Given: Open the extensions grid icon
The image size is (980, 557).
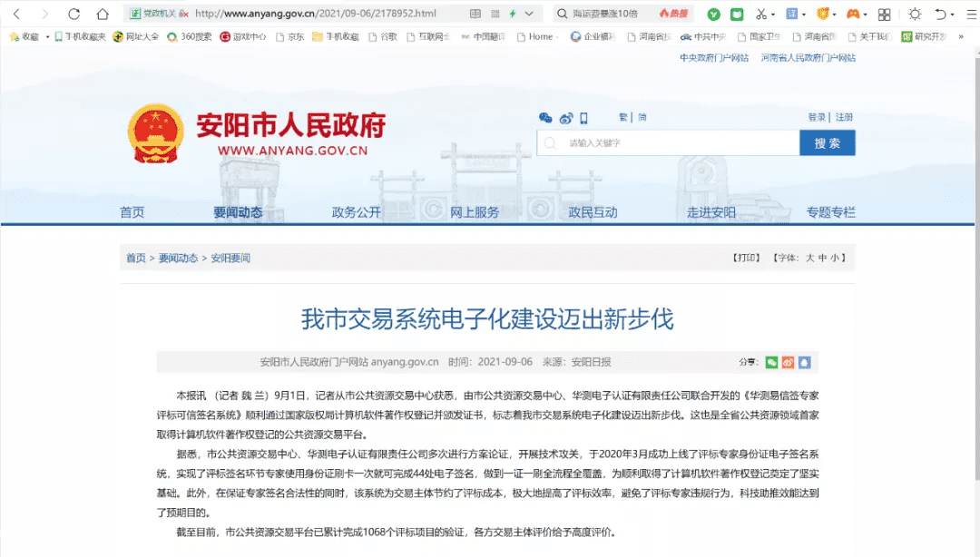Looking at the screenshot, I should pos(884,15).
